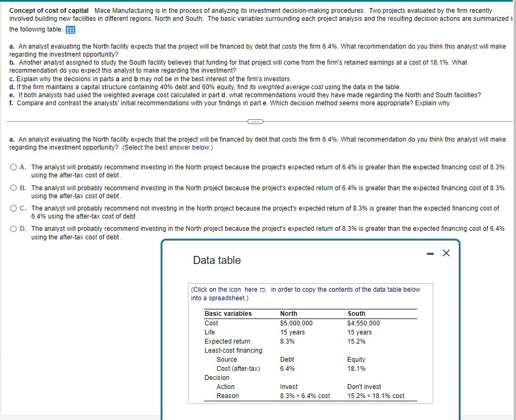This screenshot has height=420, width=516.
Task: Click the copy-to-spreadsheet icon in data table
Action: [263, 290]
